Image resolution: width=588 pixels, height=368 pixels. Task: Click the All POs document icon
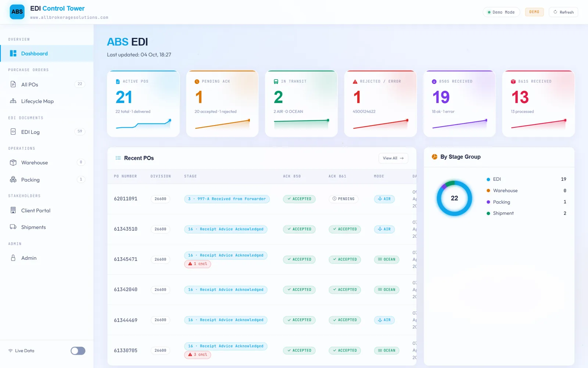(13, 84)
